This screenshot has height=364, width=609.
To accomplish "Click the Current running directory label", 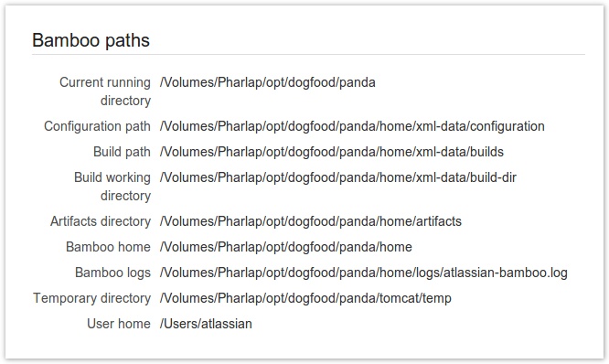I will point(105,91).
